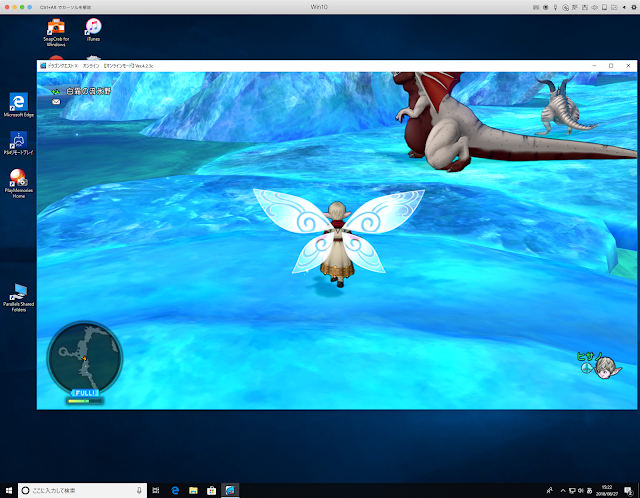Image resolution: width=640 pixels, height=498 pixels.
Task: Click the Parallels microphone status icon
Action: coord(556,7)
